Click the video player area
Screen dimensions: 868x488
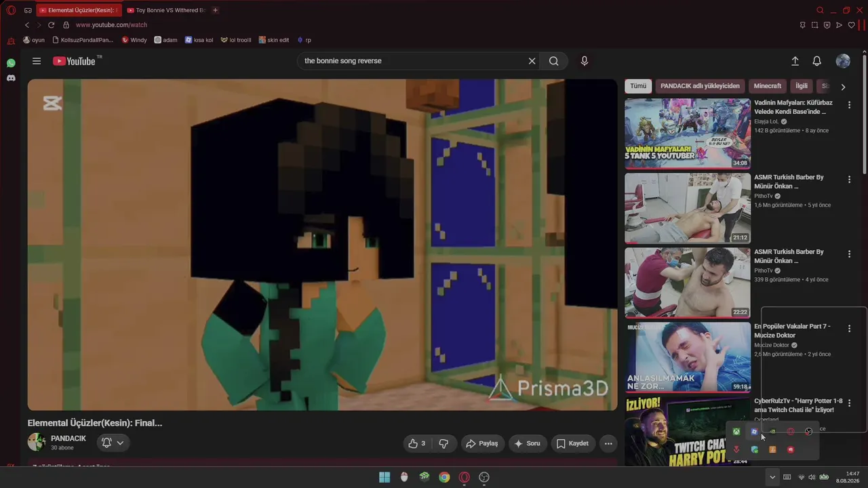322,245
